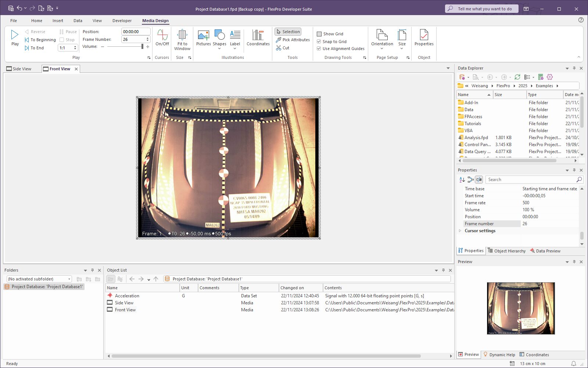
Task: Open the Shapes dropdown
Action: [219, 48]
